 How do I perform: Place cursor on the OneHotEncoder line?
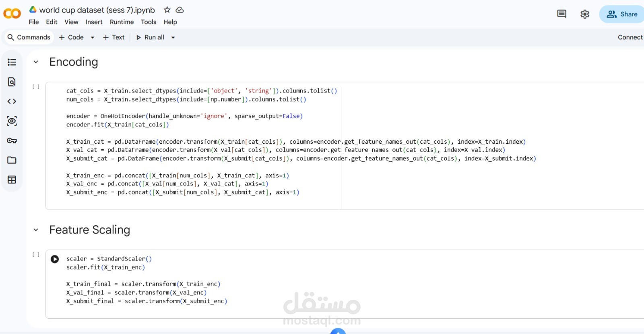pos(184,116)
